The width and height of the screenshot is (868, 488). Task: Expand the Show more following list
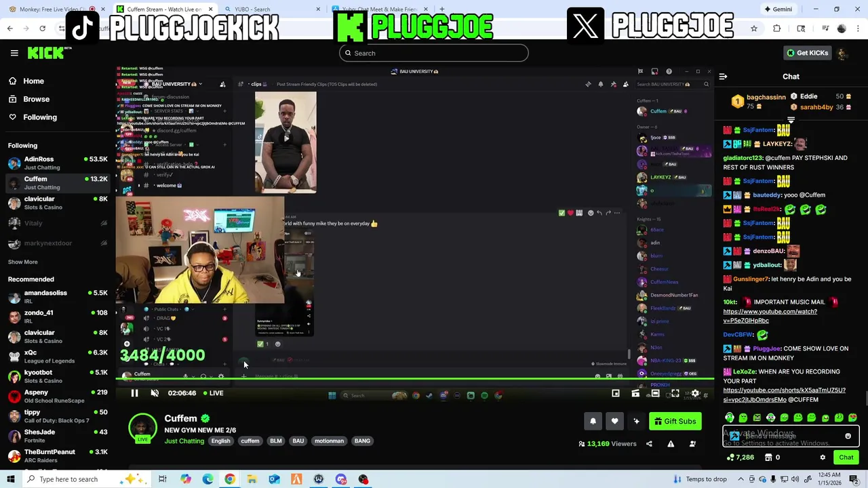(x=23, y=262)
